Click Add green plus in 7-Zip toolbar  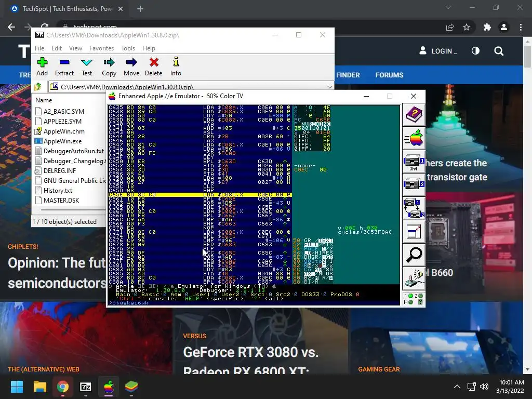click(x=42, y=67)
